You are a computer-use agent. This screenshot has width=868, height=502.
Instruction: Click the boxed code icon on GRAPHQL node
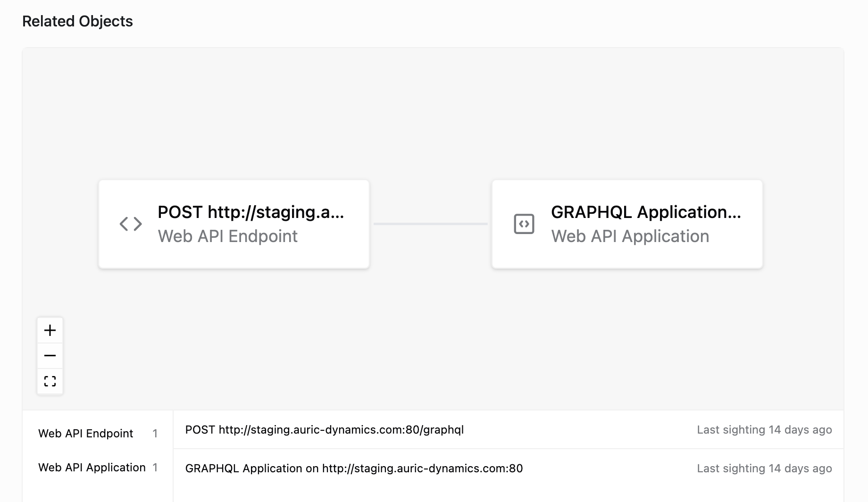[524, 224]
